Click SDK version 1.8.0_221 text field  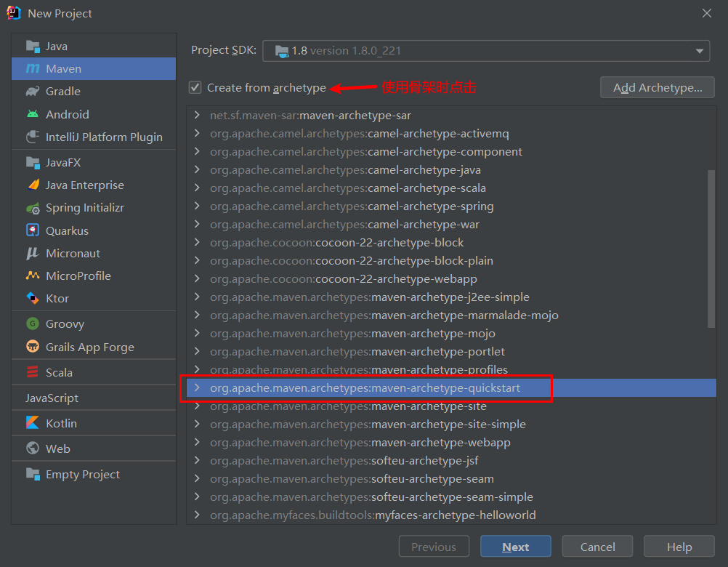pos(486,51)
